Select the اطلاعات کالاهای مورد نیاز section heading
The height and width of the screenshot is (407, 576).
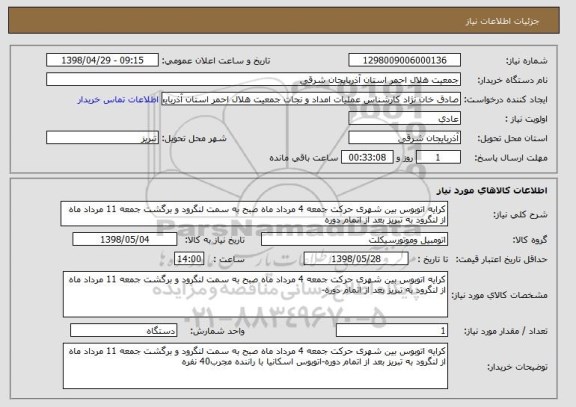click(492, 190)
